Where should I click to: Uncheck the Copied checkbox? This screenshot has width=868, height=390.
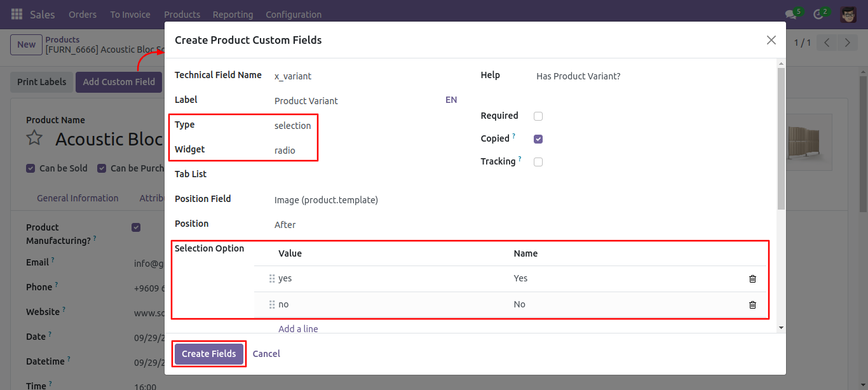[538, 139]
